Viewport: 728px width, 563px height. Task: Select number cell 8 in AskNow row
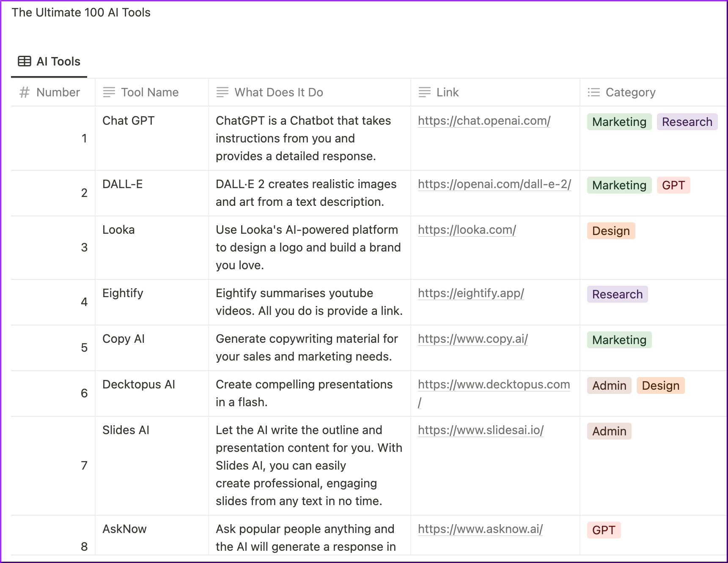click(x=53, y=535)
